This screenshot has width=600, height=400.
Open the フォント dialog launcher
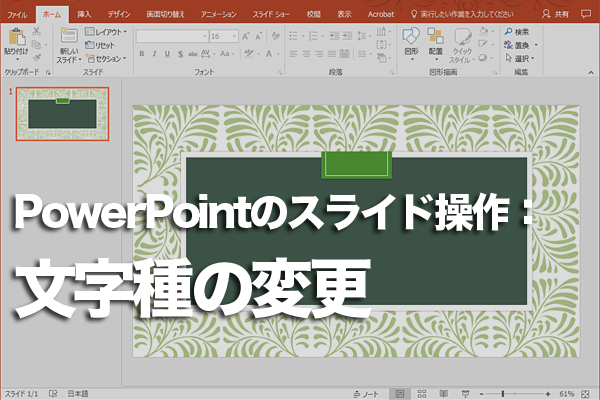pyautogui.click(x=280, y=72)
